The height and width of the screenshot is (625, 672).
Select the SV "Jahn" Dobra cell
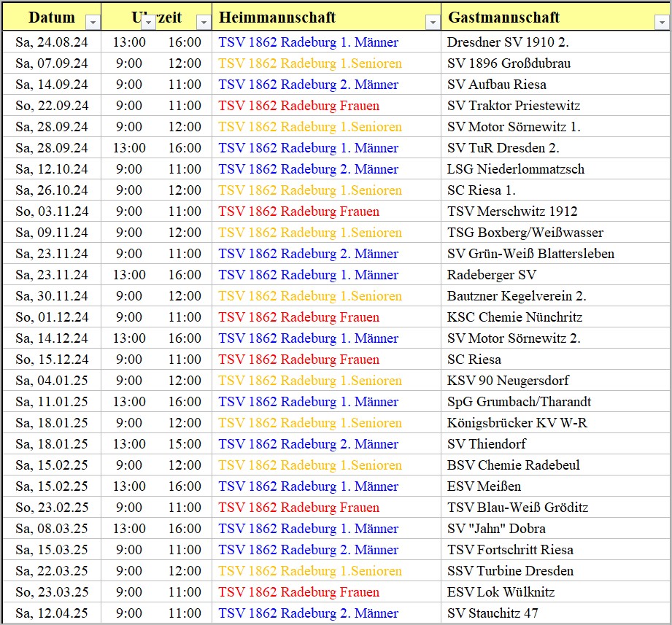coord(556,528)
